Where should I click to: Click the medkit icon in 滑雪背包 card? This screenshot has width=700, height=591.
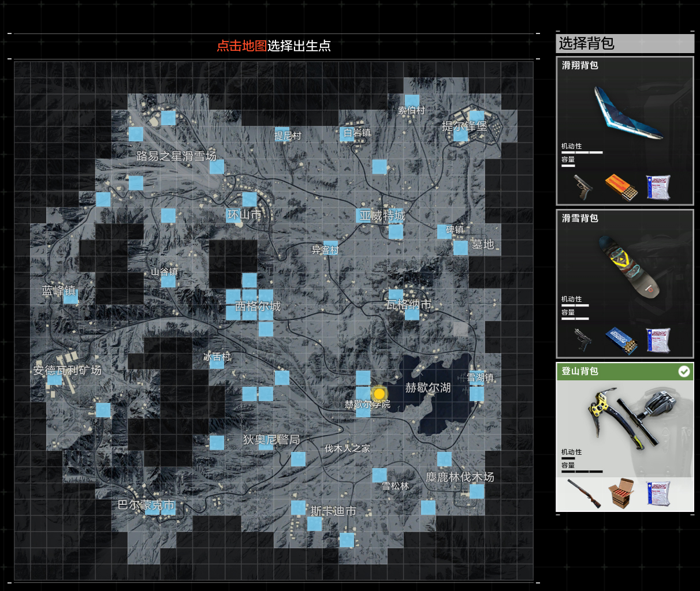tap(658, 340)
